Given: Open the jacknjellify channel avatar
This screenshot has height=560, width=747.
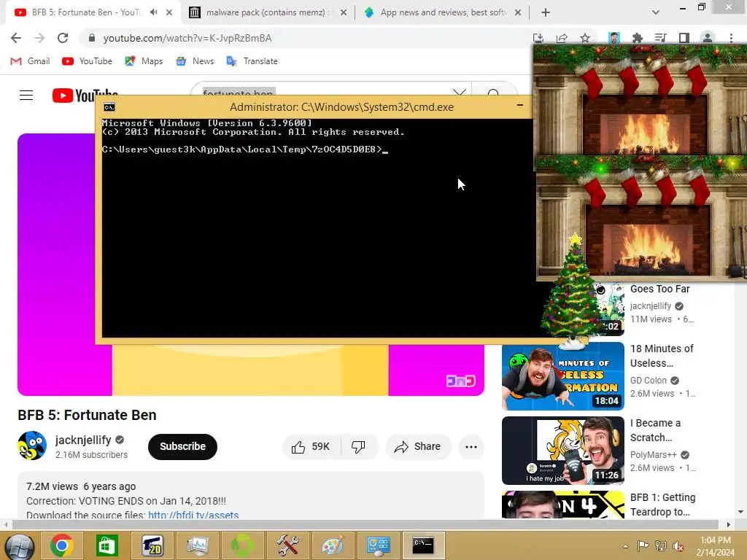Looking at the screenshot, I should click(x=32, y=446).
